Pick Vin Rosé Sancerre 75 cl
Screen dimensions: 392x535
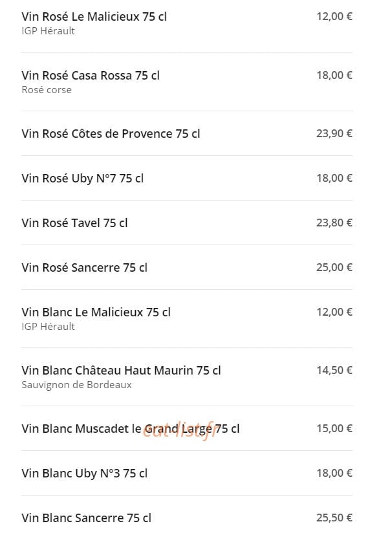(84, 268)
